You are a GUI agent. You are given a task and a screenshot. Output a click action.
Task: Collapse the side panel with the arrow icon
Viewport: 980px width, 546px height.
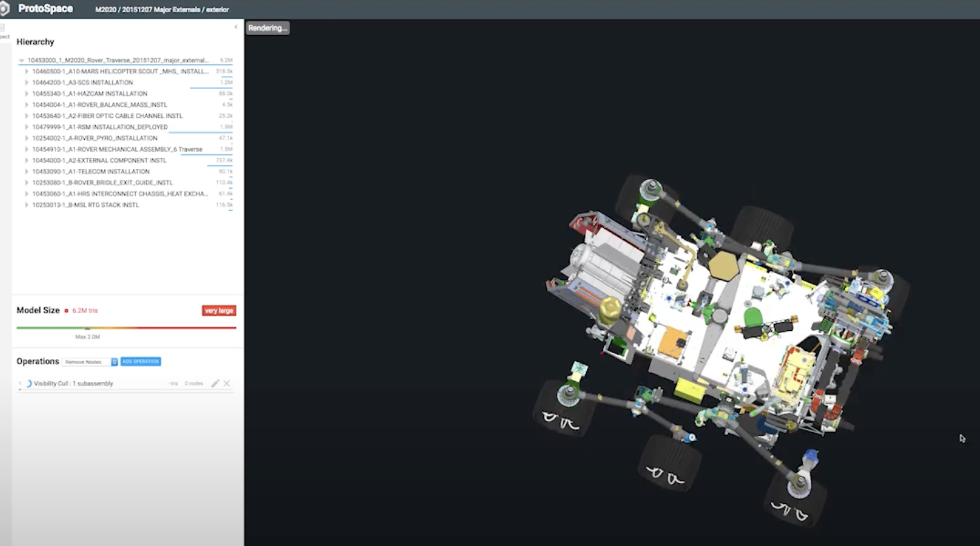coord(236,28)
